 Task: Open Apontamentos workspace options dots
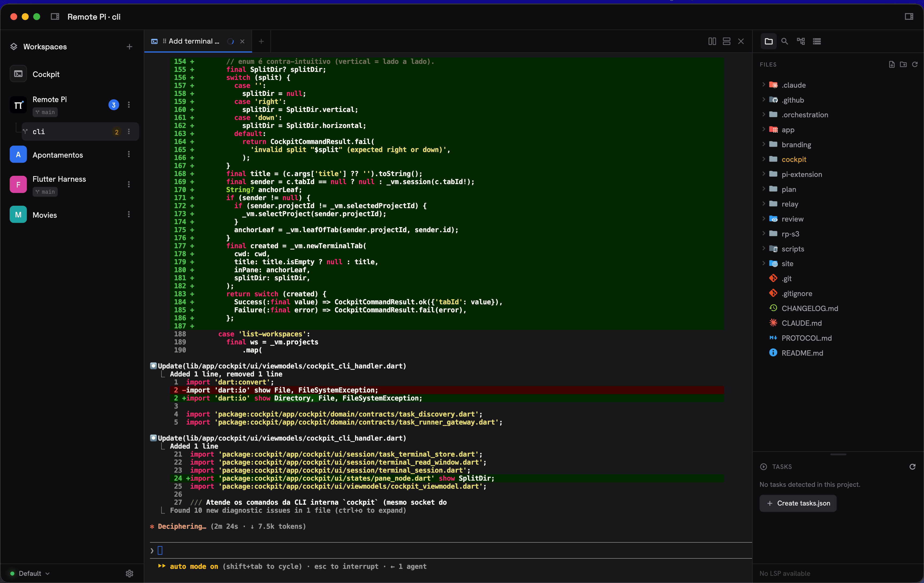click(x=129, y=154)
